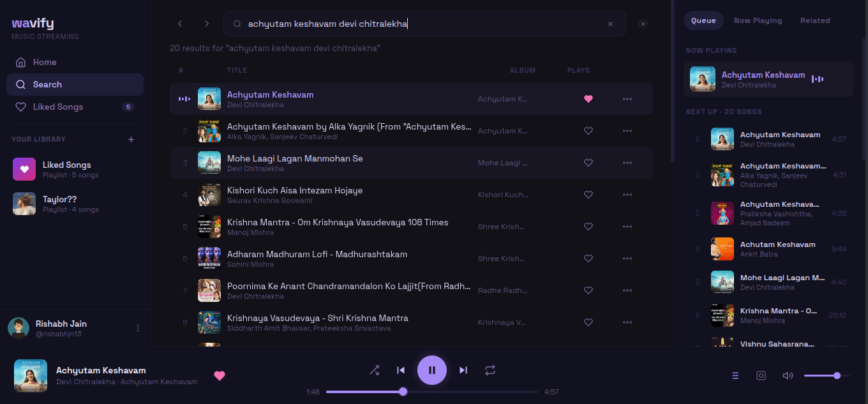
Task: Unlike Achyutam Keshavam in the results row
Action: [588, 99]
